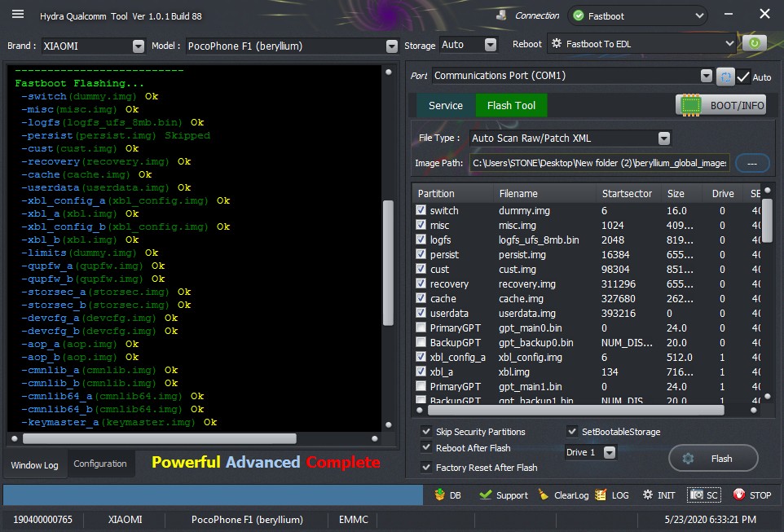Uncheck the cust partition checkbox
This screenshot has height=532, width=784.
click(x=421, y=269)
